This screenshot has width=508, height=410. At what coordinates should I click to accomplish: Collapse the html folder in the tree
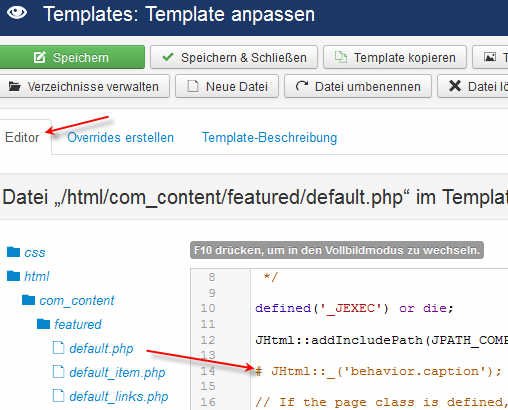(x=37, y=276)
